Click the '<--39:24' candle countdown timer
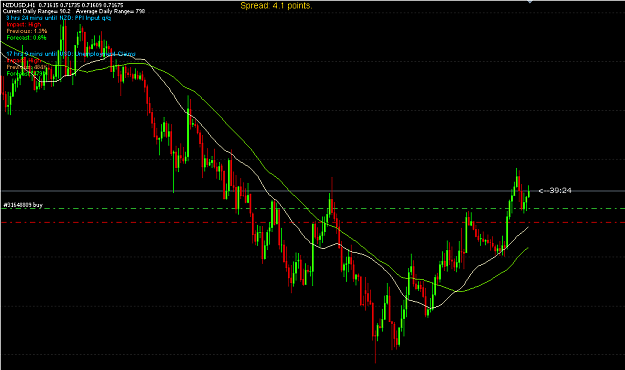Image resolution: width=625 pixels, height=370 pixels. [x=555, y=191]
